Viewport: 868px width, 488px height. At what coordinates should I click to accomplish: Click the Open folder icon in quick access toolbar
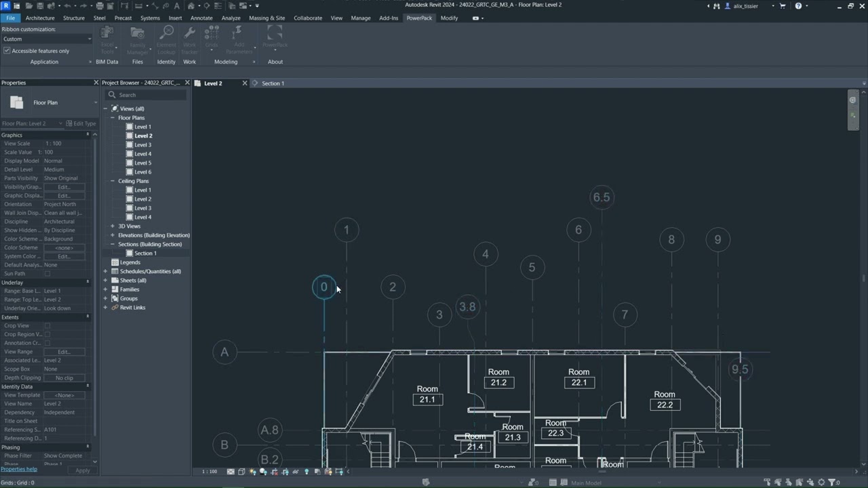tap(29, 5)
